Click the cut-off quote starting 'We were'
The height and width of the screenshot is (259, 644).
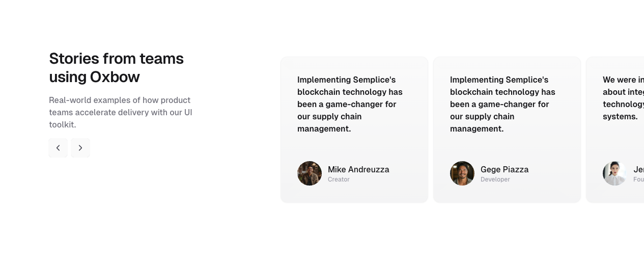click(623, 98)
